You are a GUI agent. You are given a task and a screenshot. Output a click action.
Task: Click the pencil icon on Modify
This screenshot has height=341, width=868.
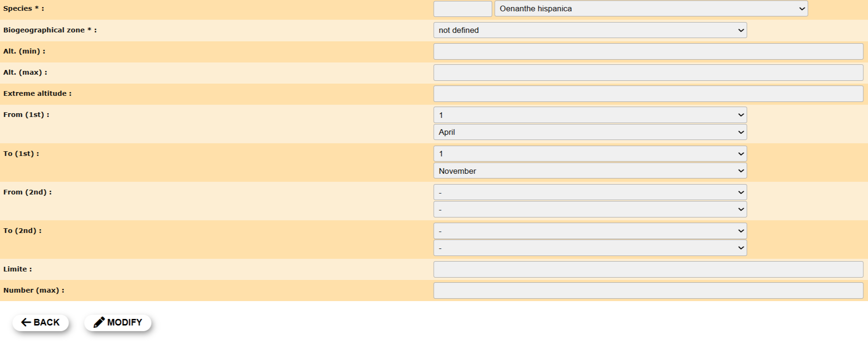point(99,322)
